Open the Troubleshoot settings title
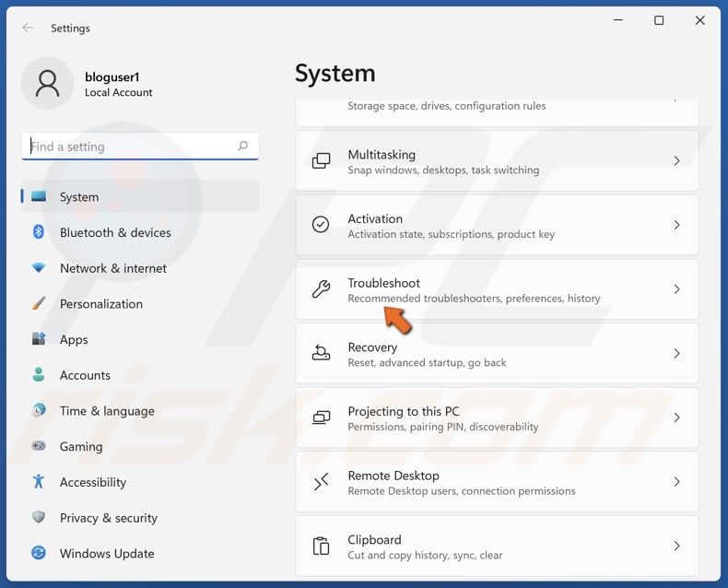The height and width of the screenshot is (588, 728). 383,282
